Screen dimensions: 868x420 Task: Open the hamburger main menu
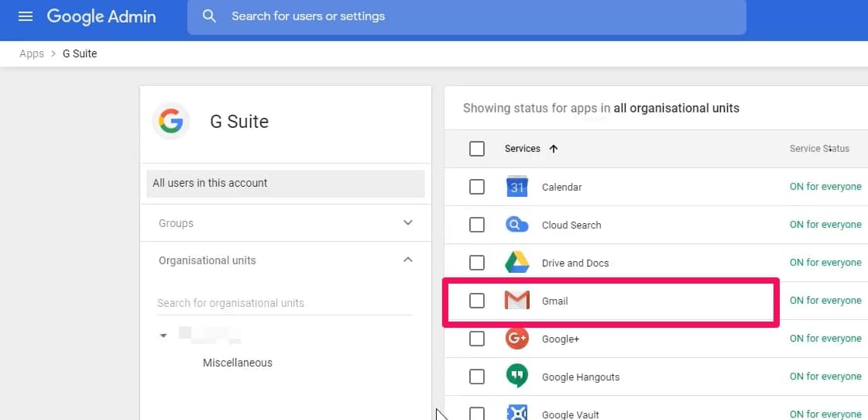(26, 16)
